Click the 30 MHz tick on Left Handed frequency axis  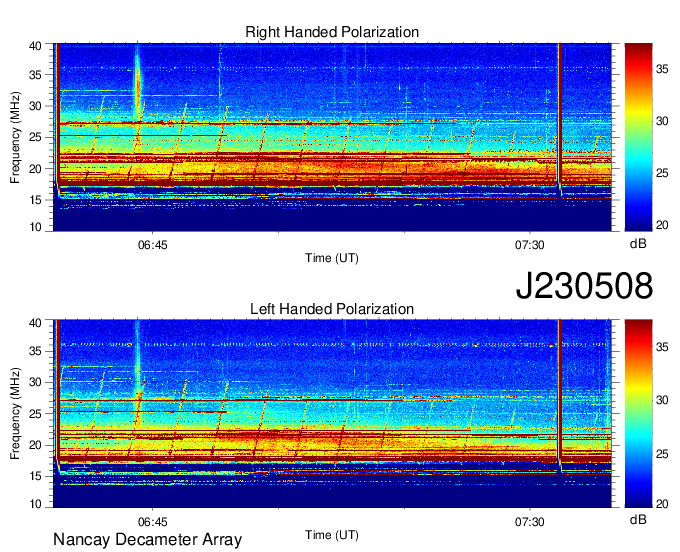point(35,382)
